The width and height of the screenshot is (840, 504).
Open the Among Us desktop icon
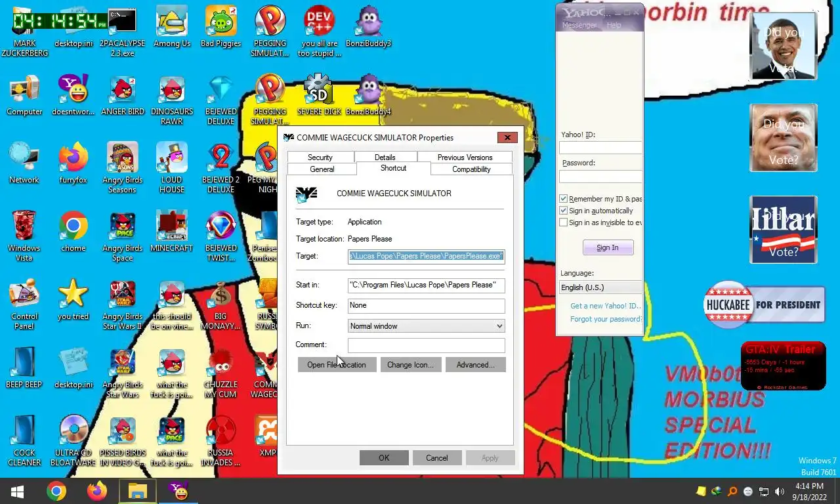click(172, 28)
